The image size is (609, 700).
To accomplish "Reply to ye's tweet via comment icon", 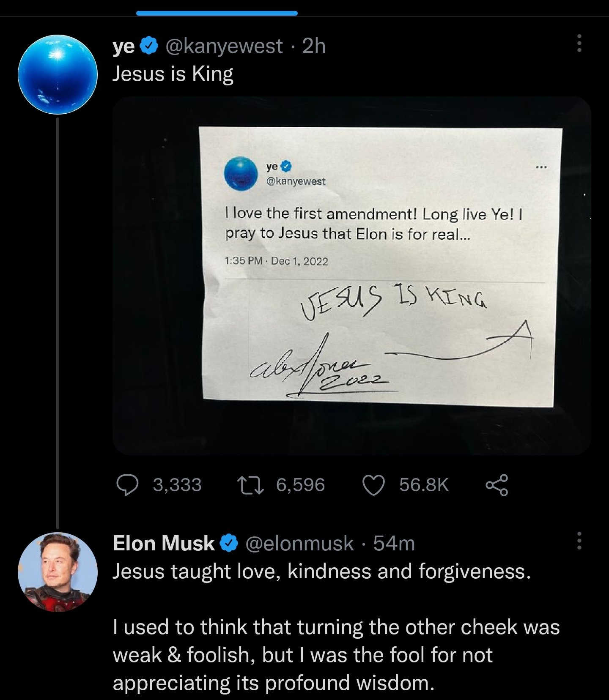I will pyautogui.click(x=127, y=485).
